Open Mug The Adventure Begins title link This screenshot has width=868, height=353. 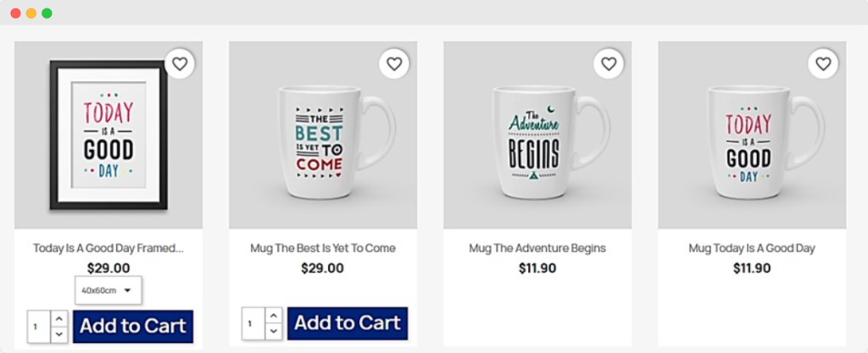click(x=537, y=248)
